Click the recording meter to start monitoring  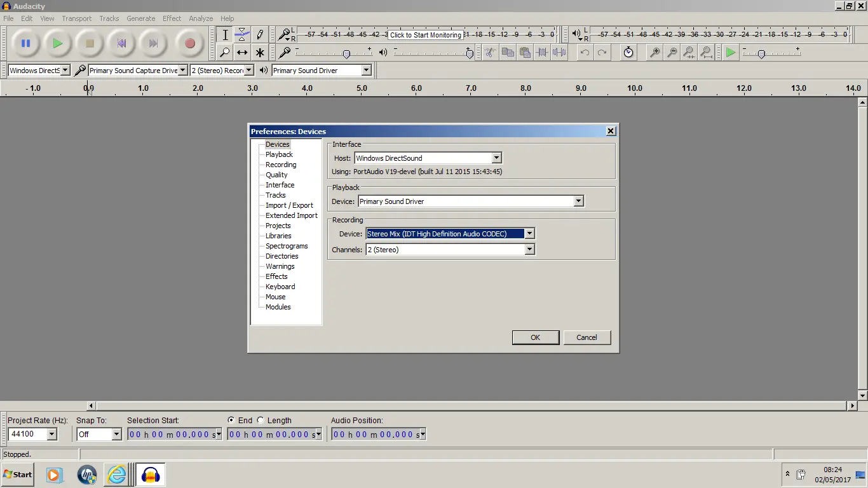pyautogui.click(x=426, y=34)
